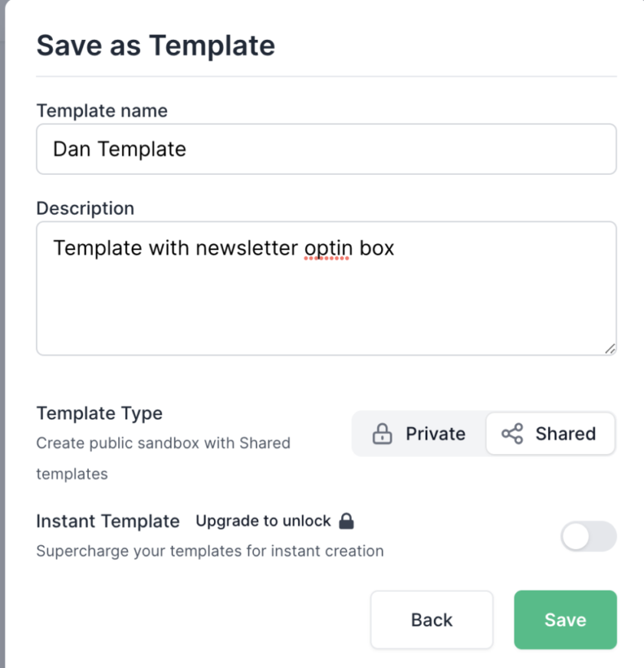Choose Shared as the template type
This screenshot has width=644, height=668.
[x=550, y=433]
